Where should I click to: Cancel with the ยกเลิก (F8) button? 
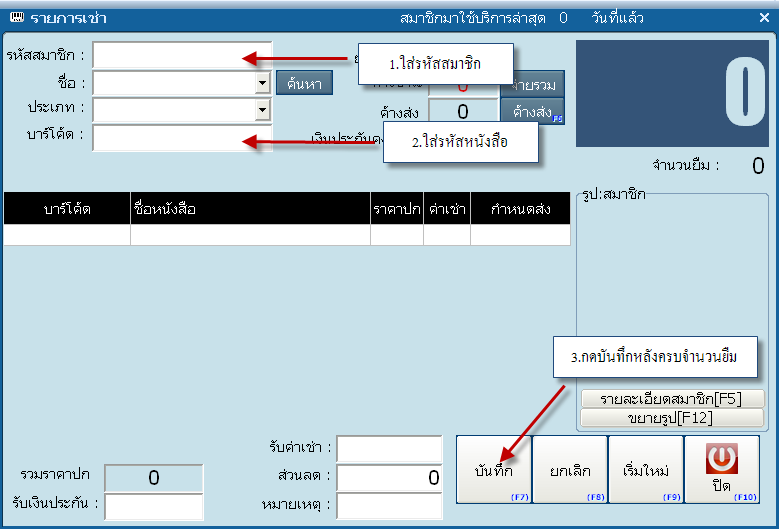point(569,469)
